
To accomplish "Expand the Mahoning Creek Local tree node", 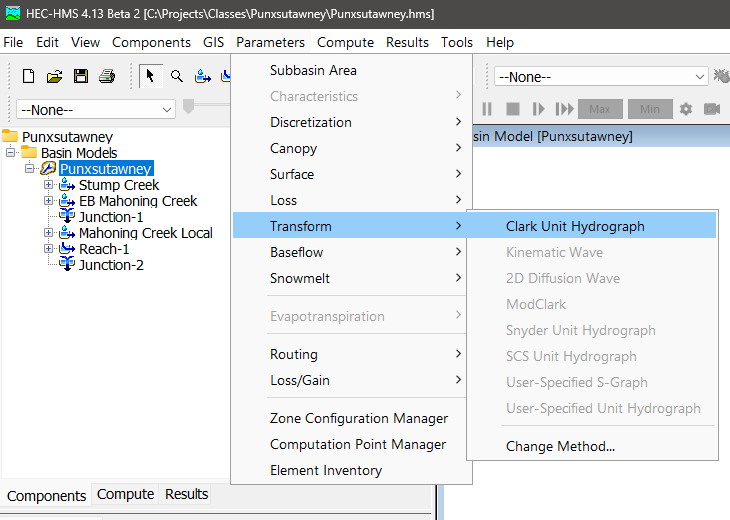I will click(48, 232).
